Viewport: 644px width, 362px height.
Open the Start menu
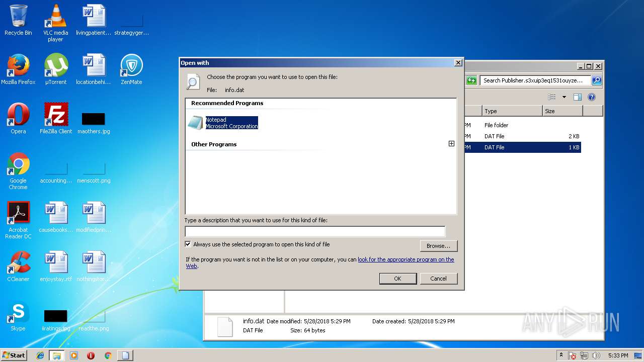14,355
